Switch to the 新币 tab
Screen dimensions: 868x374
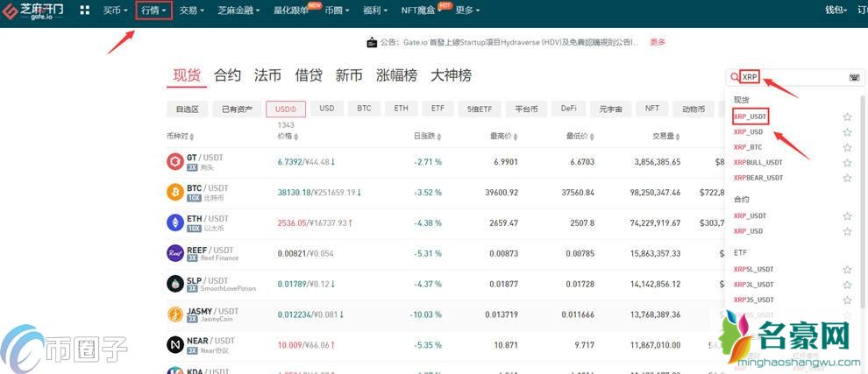pos(349,75)
